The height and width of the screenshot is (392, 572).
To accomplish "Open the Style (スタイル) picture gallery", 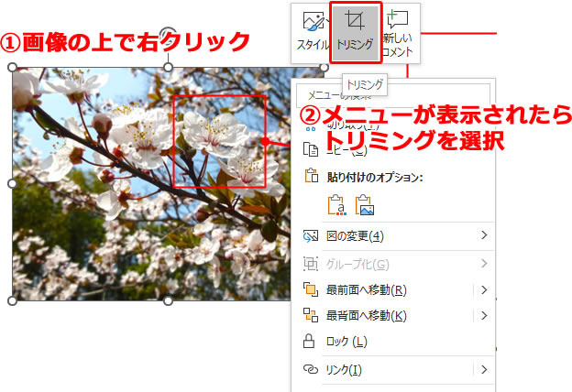I will coord(313,32).
